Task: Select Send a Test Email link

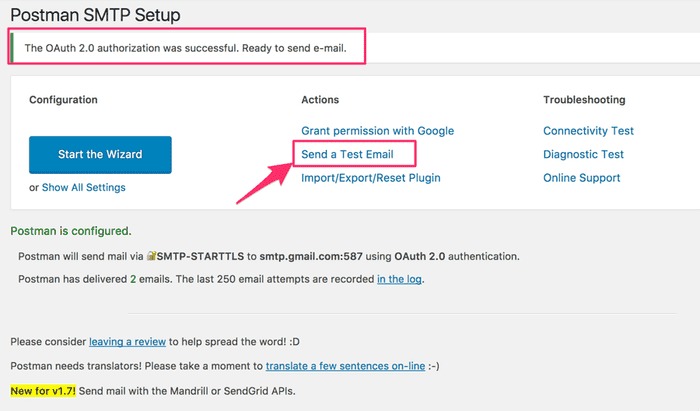Action: pos(347,154)
